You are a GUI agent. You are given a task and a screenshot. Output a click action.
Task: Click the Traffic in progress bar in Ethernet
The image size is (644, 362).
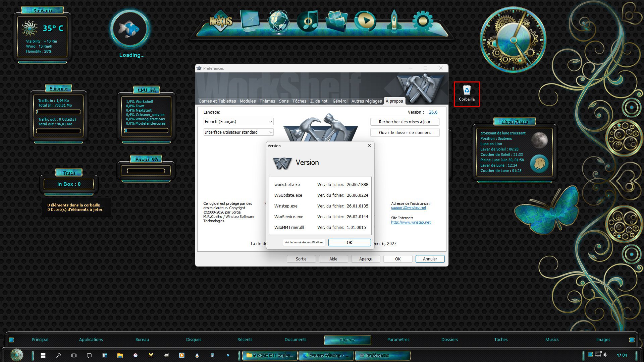(x=58, y=112)
